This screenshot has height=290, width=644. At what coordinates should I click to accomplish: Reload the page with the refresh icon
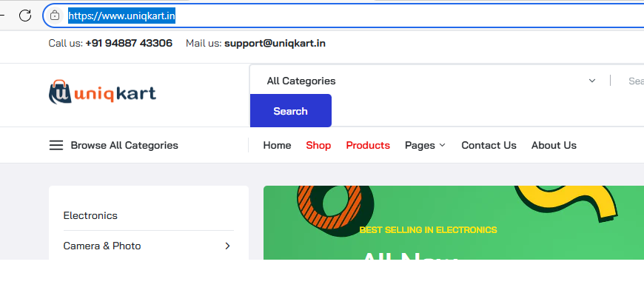(x=25, y=16)
